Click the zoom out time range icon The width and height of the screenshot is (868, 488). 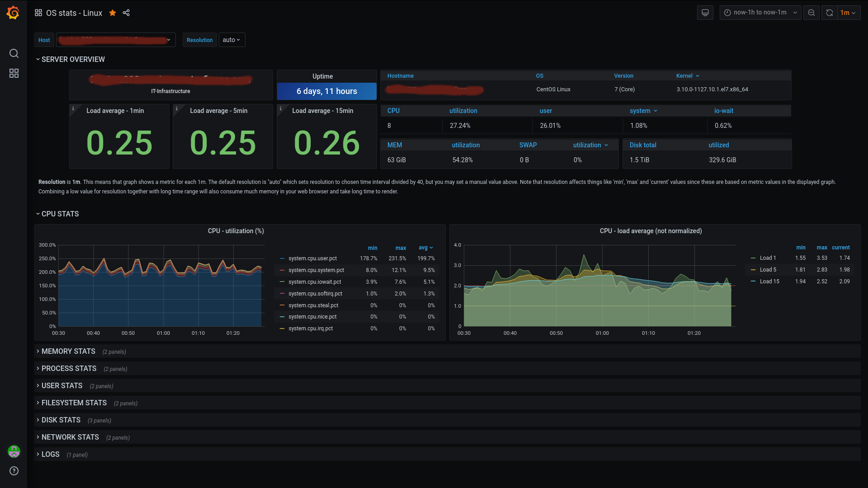811,13
